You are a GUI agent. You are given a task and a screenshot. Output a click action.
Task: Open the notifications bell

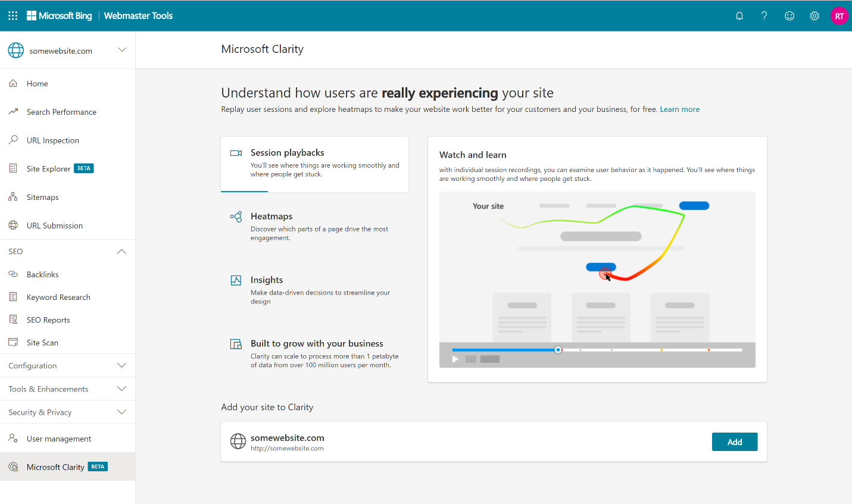tap(739, 16)
